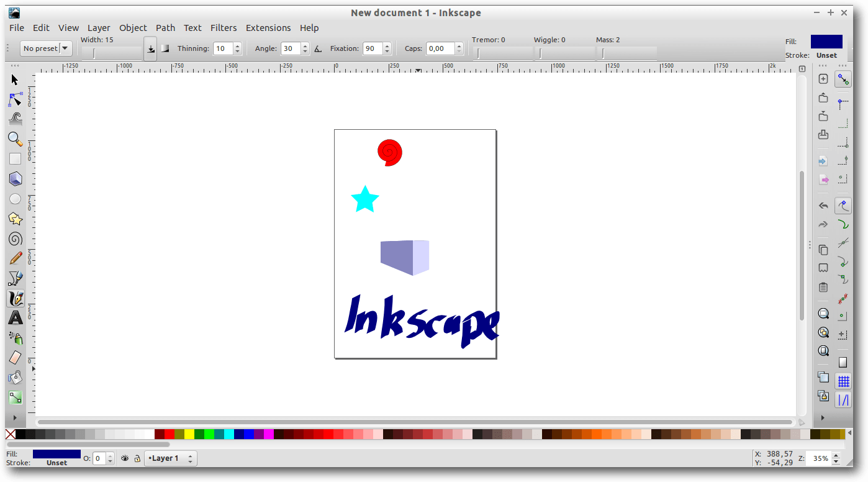Select the Zoom magnifier tool
The width and height of the screenshot is (868, 482).
click(16, 139)
